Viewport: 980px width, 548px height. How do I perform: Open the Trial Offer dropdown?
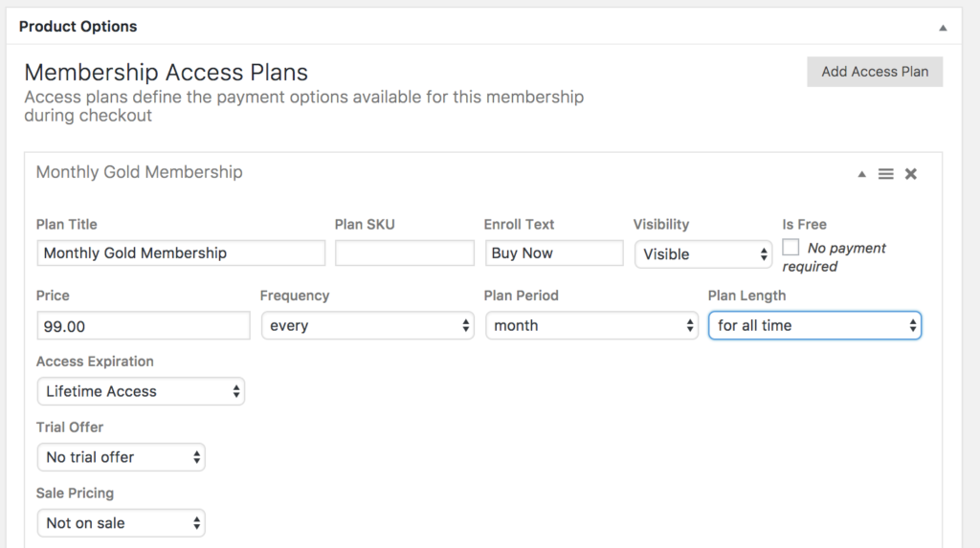tap(121, 457)
